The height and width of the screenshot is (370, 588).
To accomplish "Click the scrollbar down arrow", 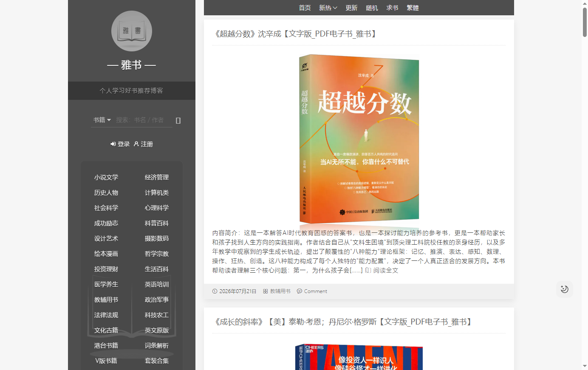I will click(x=585, y=366).
